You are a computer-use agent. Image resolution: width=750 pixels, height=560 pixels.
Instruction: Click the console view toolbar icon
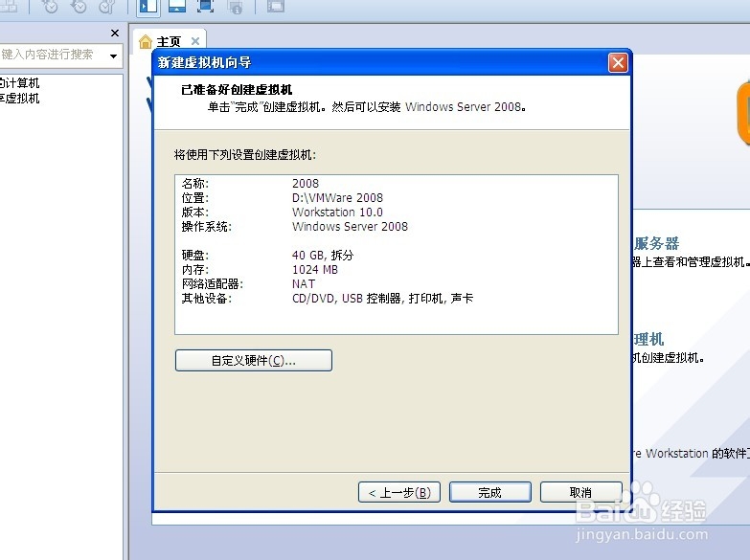(276, 6)
